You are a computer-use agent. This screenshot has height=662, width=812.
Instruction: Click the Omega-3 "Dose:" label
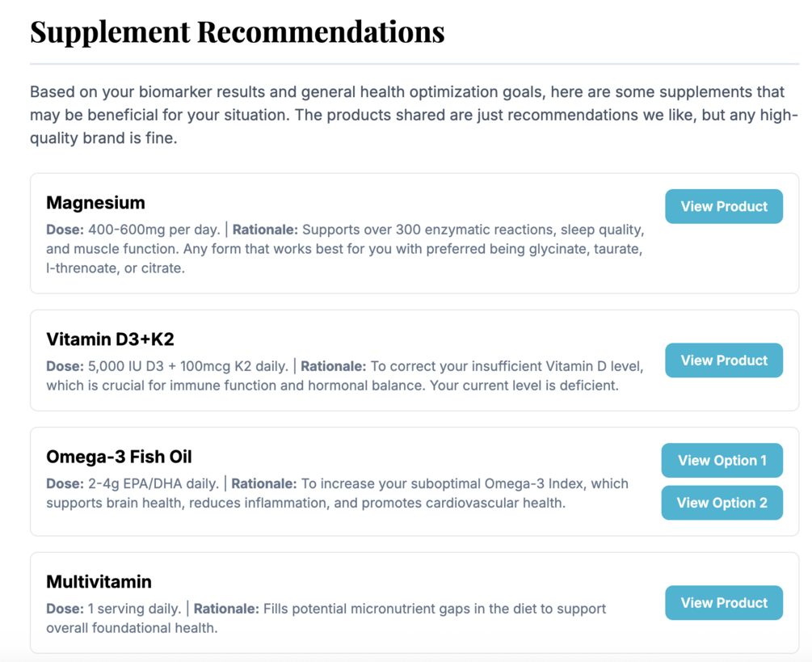[x=65, y=483]
